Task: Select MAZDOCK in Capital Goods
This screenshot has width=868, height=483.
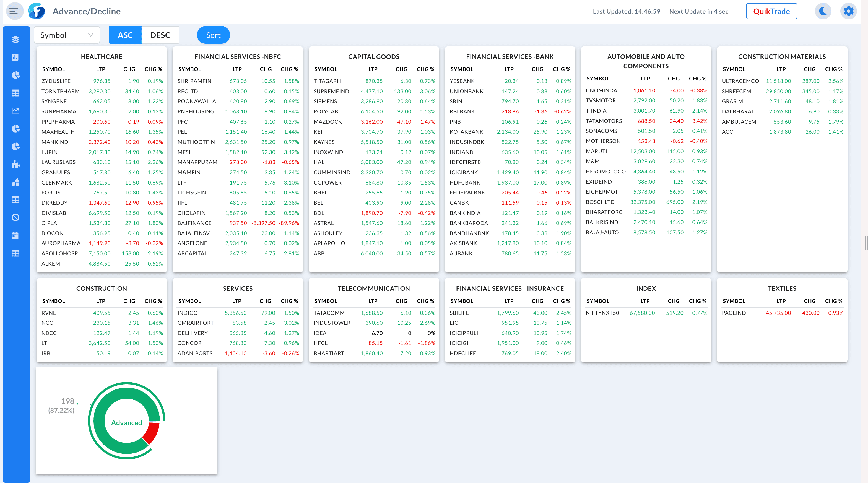Action: coord(328,122)
